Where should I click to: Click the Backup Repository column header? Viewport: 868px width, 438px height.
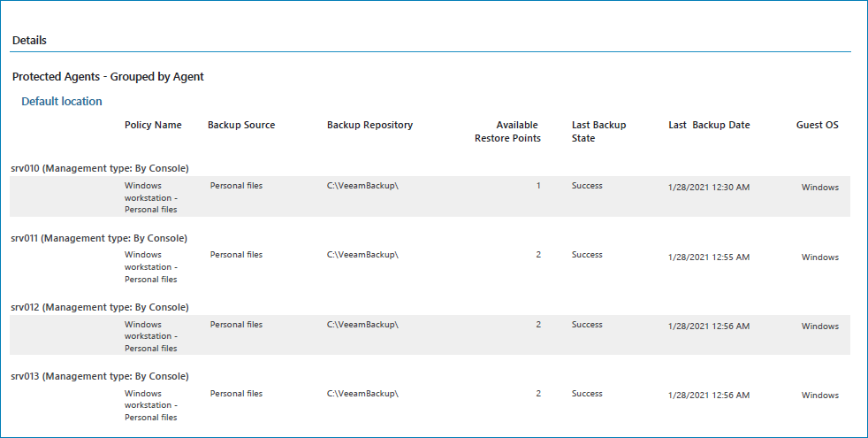click(369, 126)
